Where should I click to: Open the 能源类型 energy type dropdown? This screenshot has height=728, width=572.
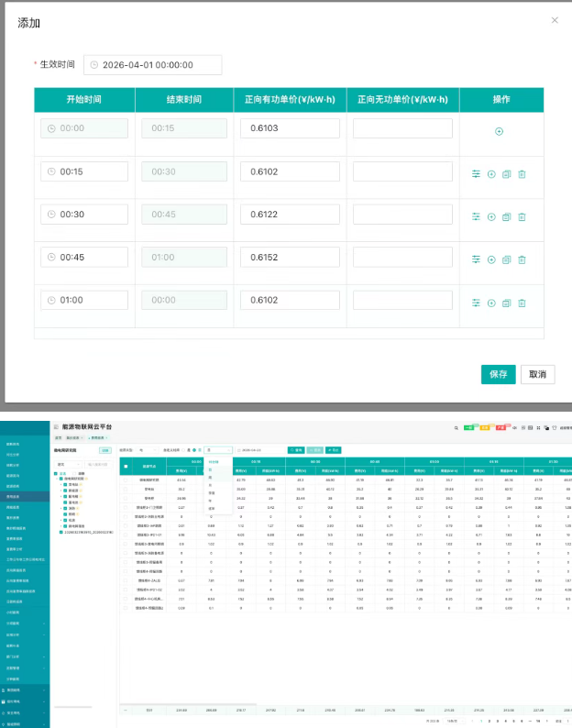[x=147, y=450]
